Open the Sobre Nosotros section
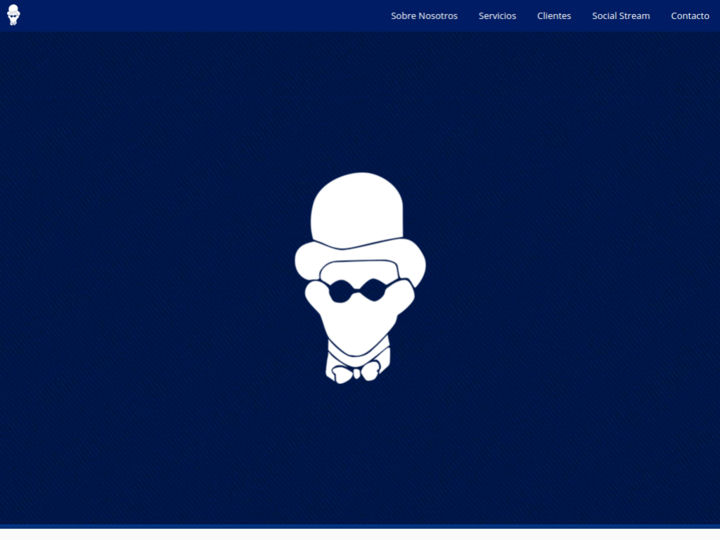This screenshot has width=720, height=540. (x=424, y=16)
